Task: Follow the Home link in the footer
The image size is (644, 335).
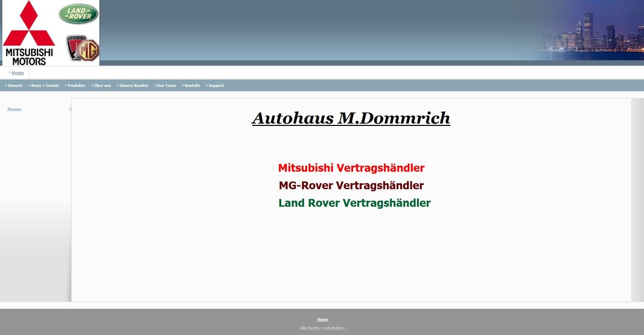Action: tap(323, 319)
